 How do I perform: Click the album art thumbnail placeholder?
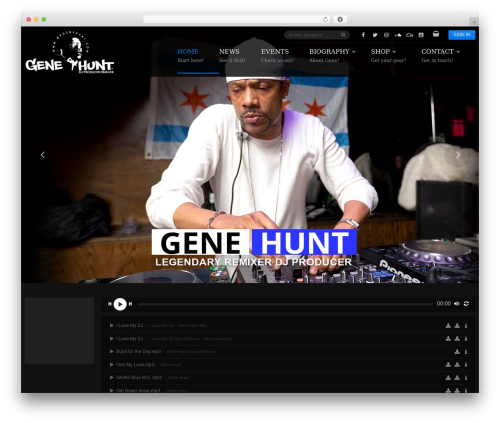pyautogui.click(x=59, y=330)
